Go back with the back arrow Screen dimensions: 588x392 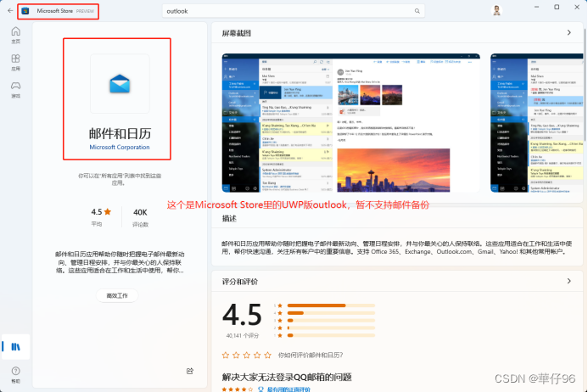pyautogui.click(x=10, y=11)
